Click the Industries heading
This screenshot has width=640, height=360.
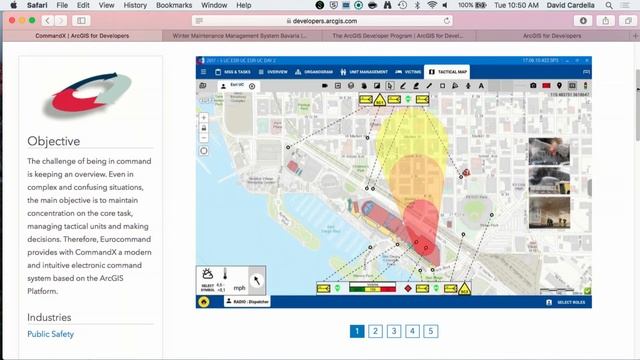(49, 317)
